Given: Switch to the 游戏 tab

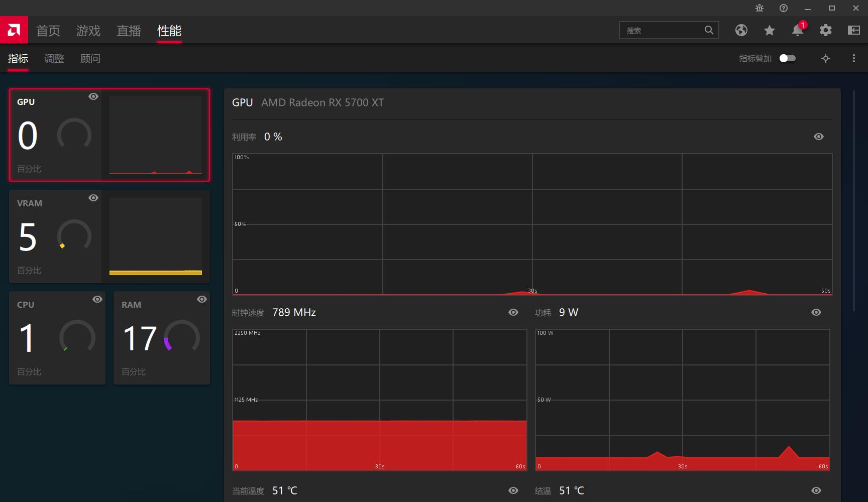Looking at the screenshot, I should [88, 31].
